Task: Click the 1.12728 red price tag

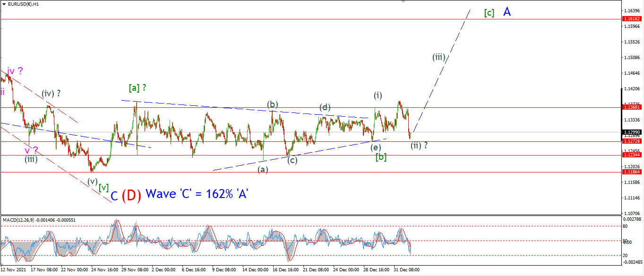Action: coord(632,141)
